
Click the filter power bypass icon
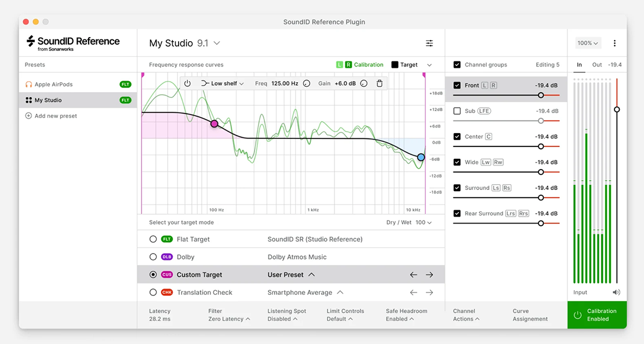point(187,83)
